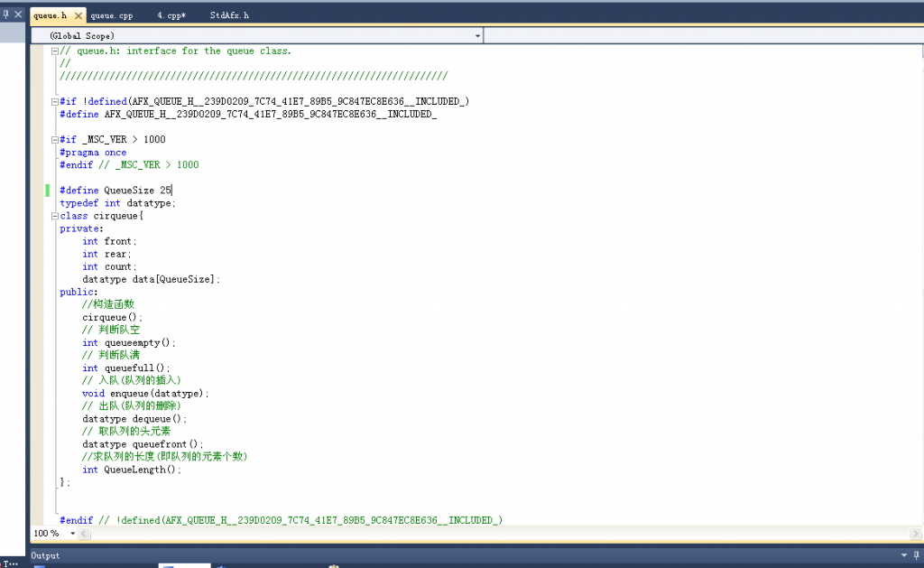Open the empty members dropdown beside Global Scope
Image resolution: width=924 pixels, height=568 pixels.
pos(704,36)
